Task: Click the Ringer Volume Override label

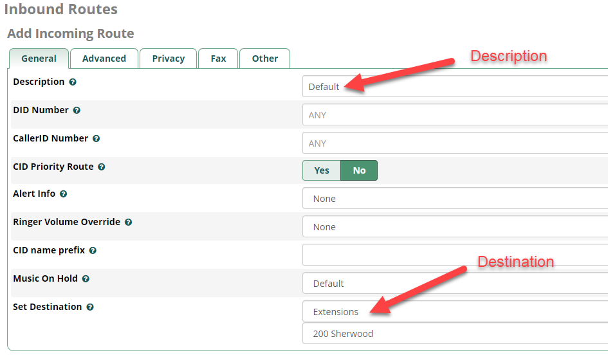Action: click(x=67, y=222)
